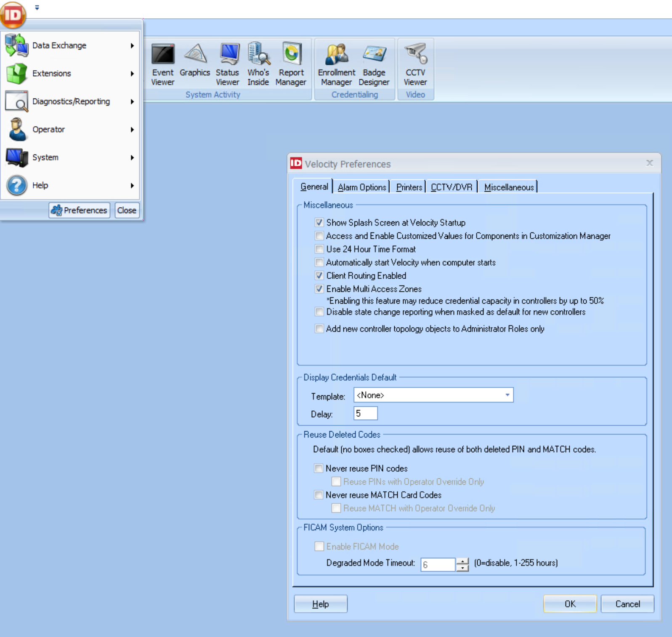
Task: Open the CCTV Viewer
Action: 415,65
